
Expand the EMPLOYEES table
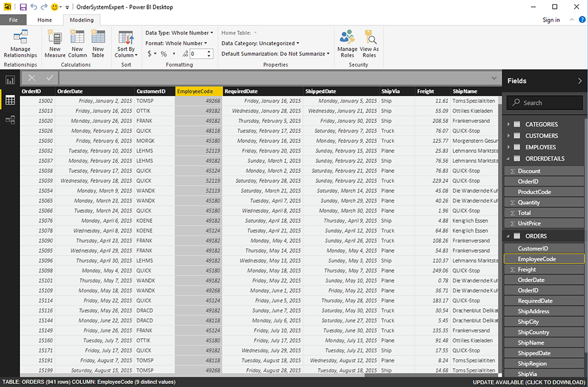[509, 147]
